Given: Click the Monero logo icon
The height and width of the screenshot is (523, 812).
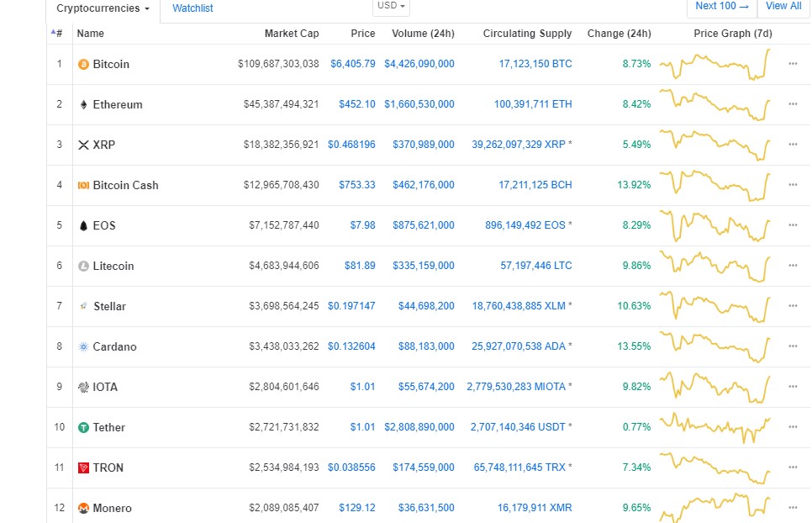Looking at the screenshot, I should 83,509.
